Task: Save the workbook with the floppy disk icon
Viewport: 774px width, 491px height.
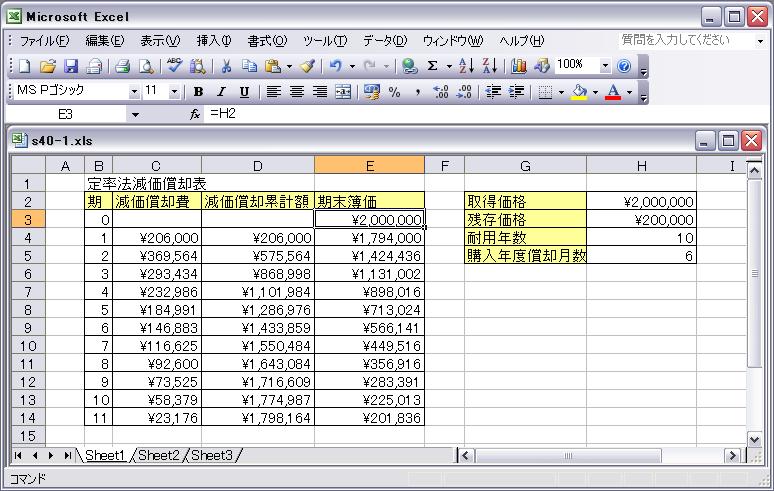Action: pos(71,66)
